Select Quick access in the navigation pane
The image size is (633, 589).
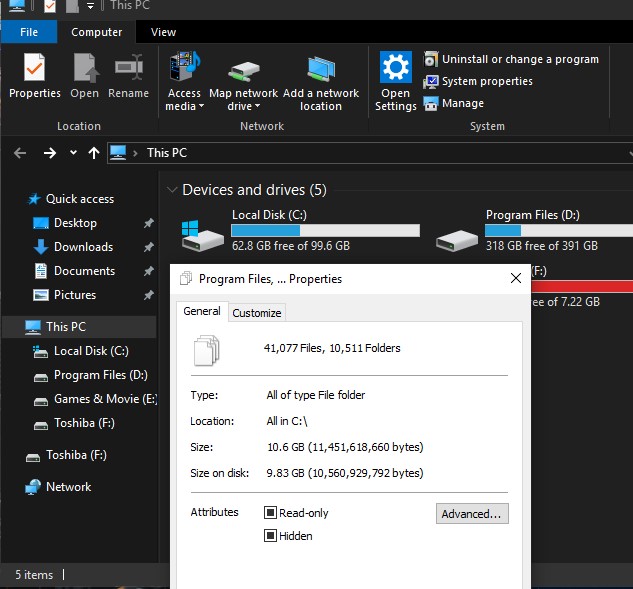click(80, 199)
